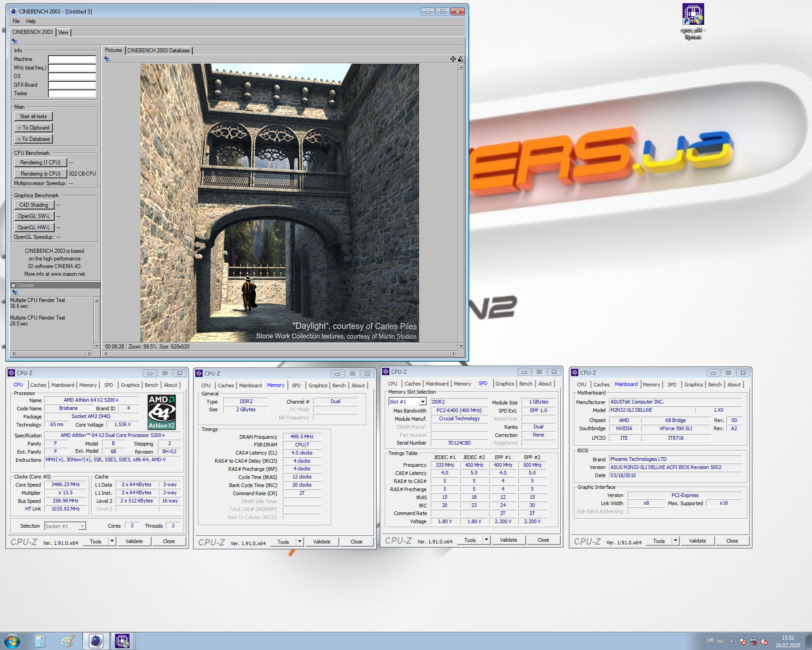Click the Tools button in the CPU-Z SPD window
This screenshot has width=812, height=650.
(470, 540)
